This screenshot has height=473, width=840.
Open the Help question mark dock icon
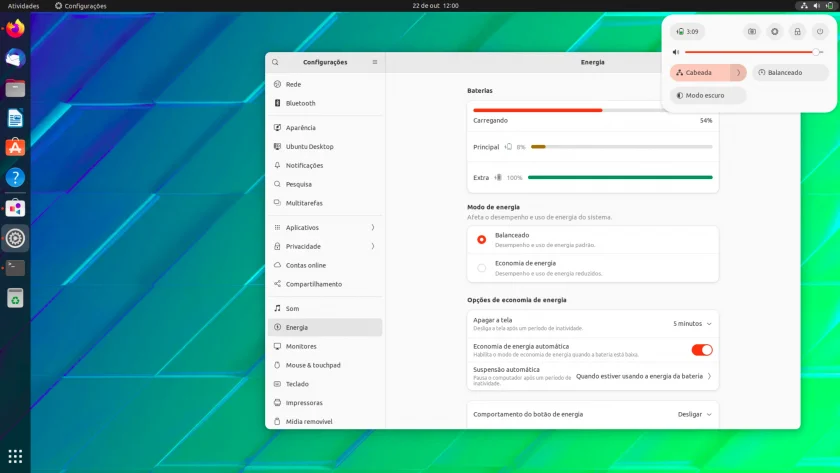click(15, 177)
